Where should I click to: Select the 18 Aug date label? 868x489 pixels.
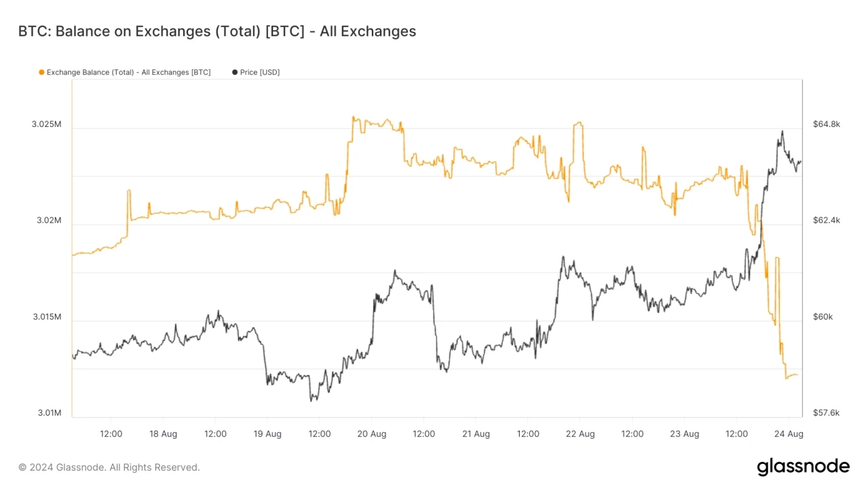163,434
